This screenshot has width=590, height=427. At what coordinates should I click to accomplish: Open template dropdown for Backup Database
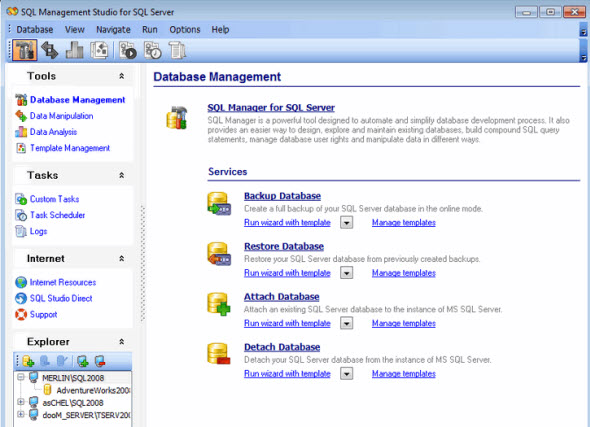(347, 222)
